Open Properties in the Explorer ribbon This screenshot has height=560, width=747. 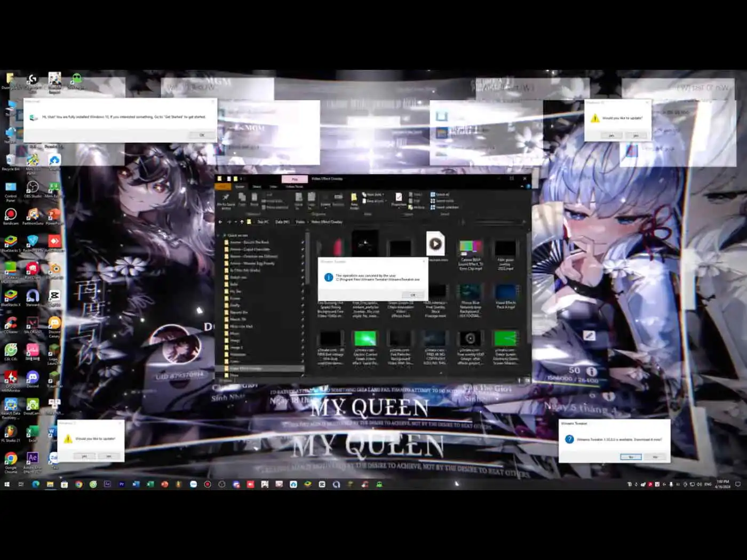399,200
